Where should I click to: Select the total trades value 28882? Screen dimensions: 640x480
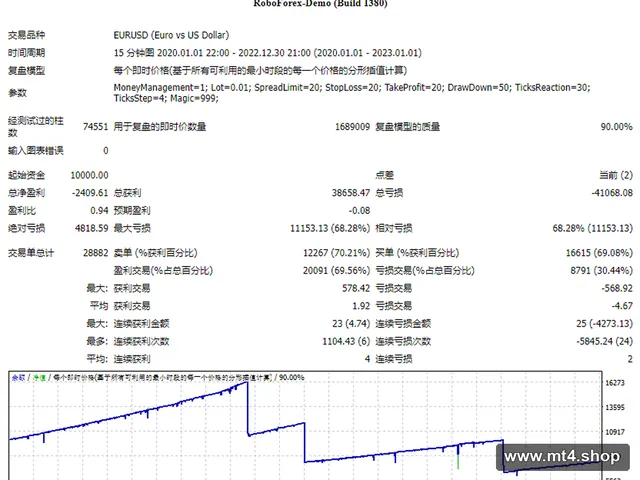coord(96,253)
